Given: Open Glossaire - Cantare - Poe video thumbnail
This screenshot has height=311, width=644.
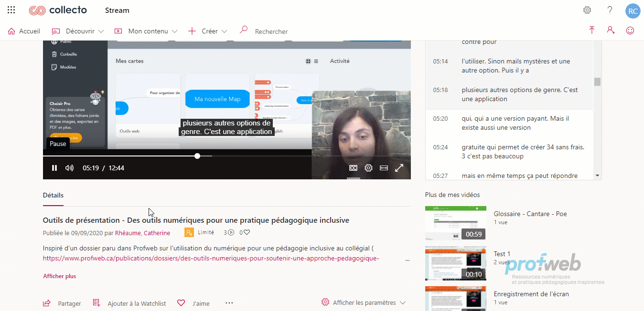Looking at the screenshot, I should (455, 223).
